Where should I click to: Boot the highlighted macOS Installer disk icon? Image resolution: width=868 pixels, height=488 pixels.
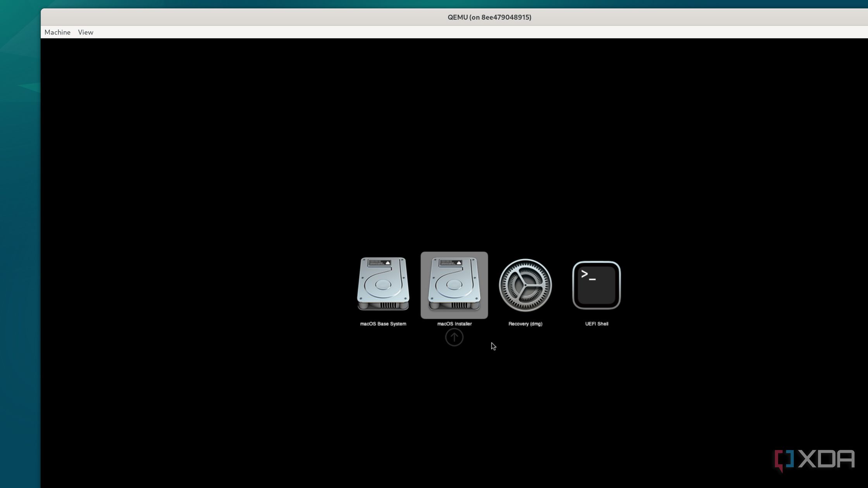(454, 285)
